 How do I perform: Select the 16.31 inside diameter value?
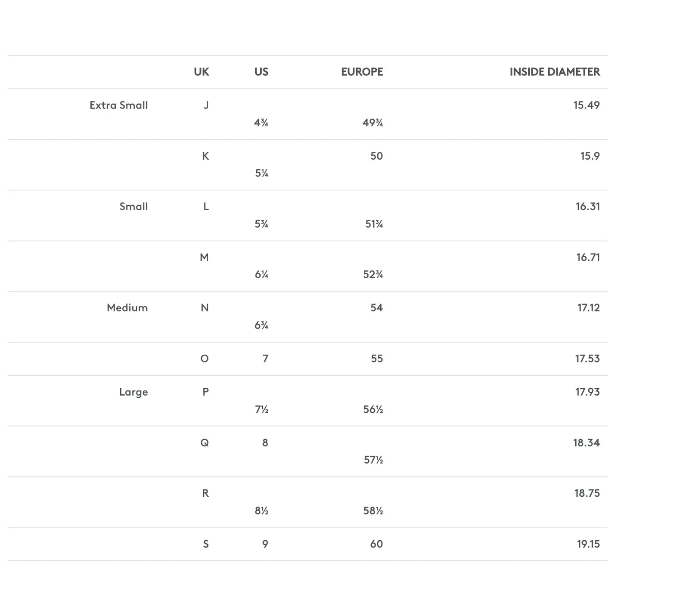click(x=587, y=207)
